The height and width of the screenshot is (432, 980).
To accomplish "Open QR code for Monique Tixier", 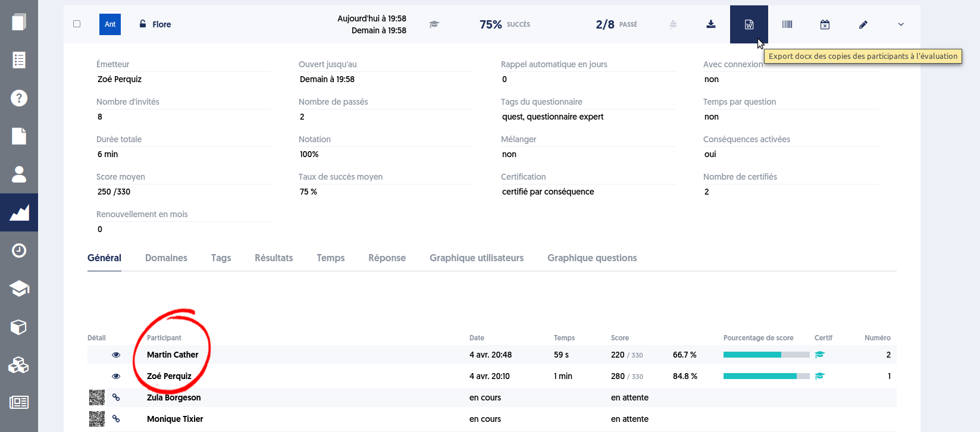I will click(x=97, y=419).
